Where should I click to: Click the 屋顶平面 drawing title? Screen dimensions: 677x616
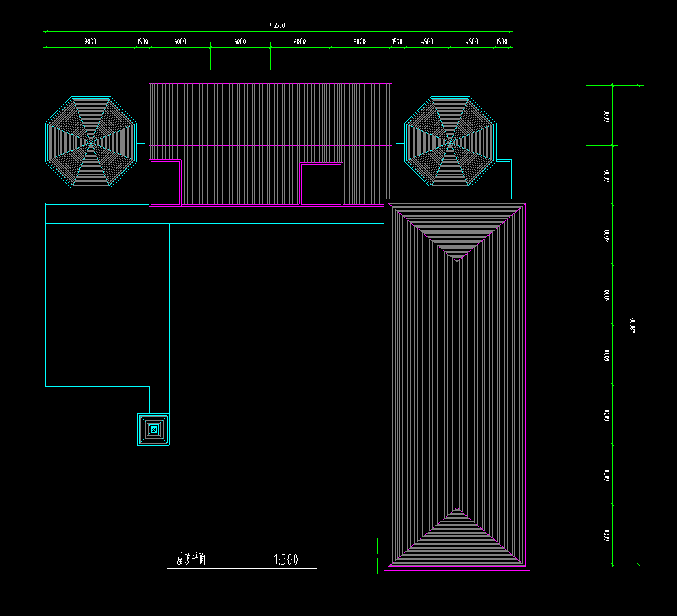point(191,559)
